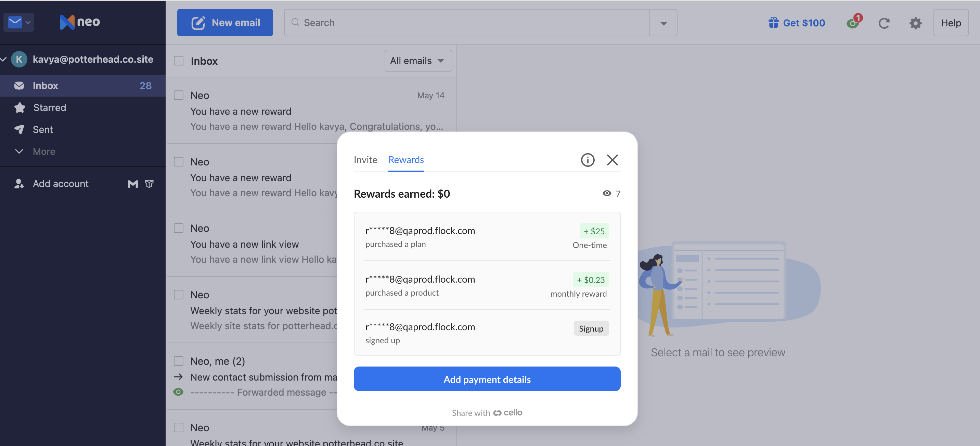Check the May 5 Neo email
The image size is (980, 446).
point(178,428)
